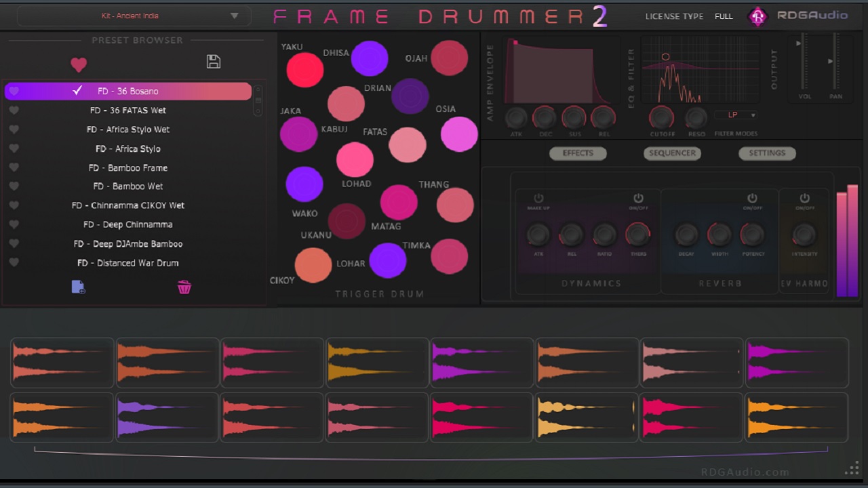
Task: Click the Reverb POTENCY knob
Action: click(x=752, y=235)
